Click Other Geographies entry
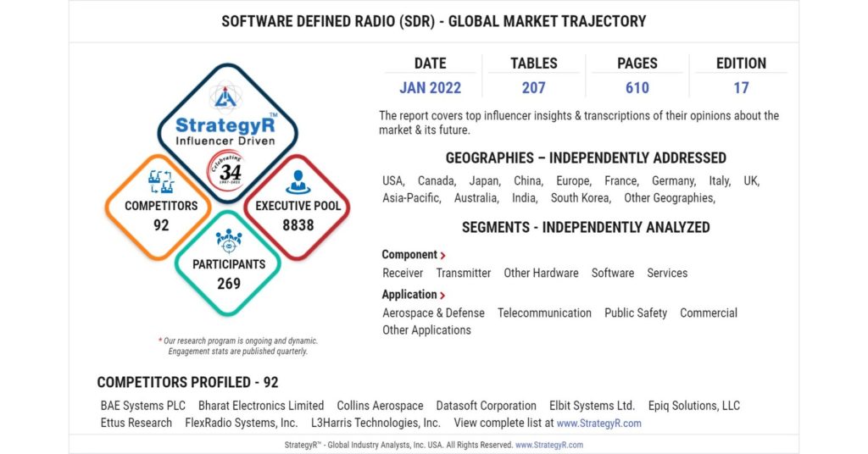This screenshot has width=868, height=454. (x=670, y=198)
